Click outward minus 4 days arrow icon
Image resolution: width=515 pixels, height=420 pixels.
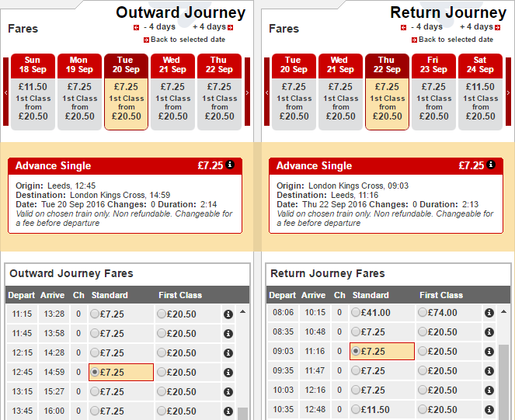pos(136,28)
